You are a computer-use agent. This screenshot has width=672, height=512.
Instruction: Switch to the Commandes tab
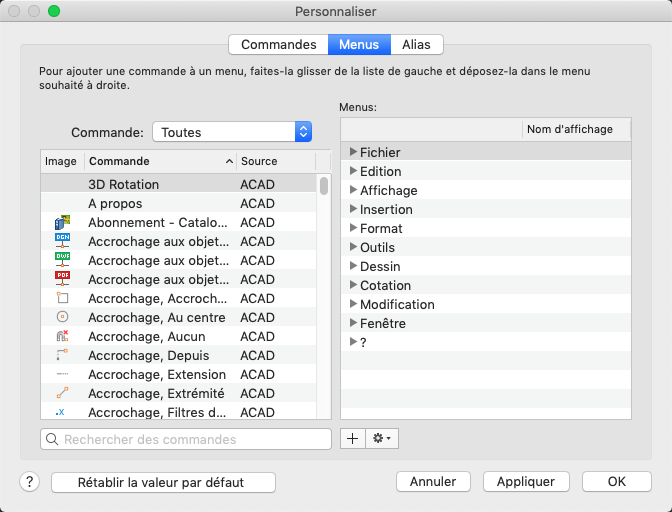pos(279,44)
